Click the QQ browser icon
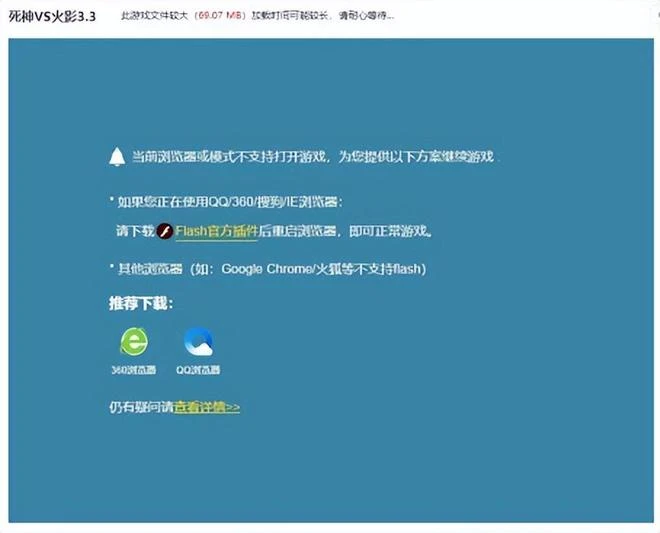This screenshot has height=533, width=660. coord(198,341)
